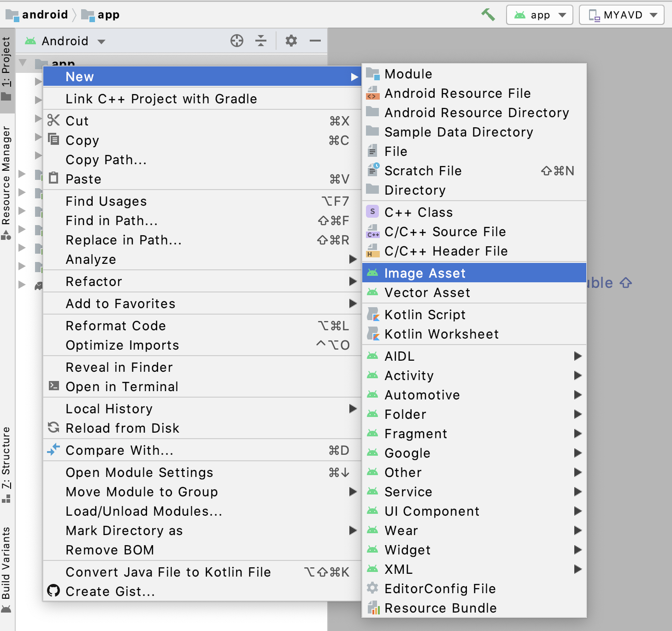672x631 pixels.
Task: Click the scissors Cut icon
Action: pos(54,120)
